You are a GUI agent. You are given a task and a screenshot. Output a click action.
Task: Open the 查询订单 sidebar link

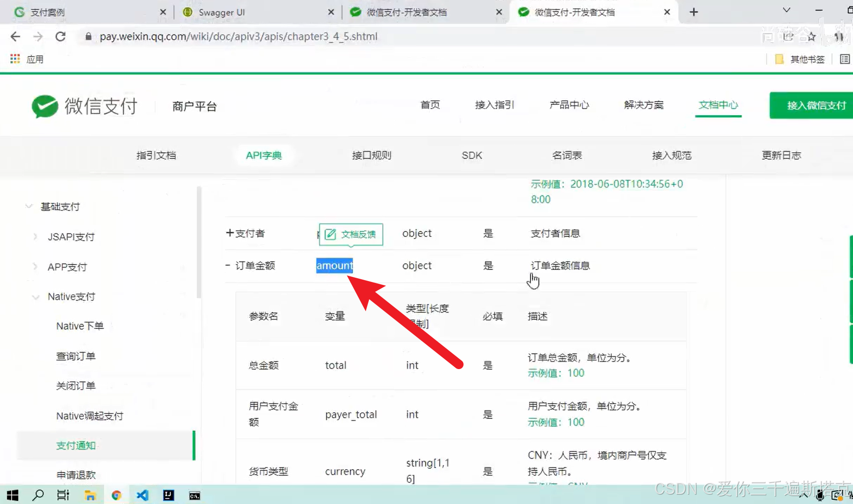[x=76, y=356]
